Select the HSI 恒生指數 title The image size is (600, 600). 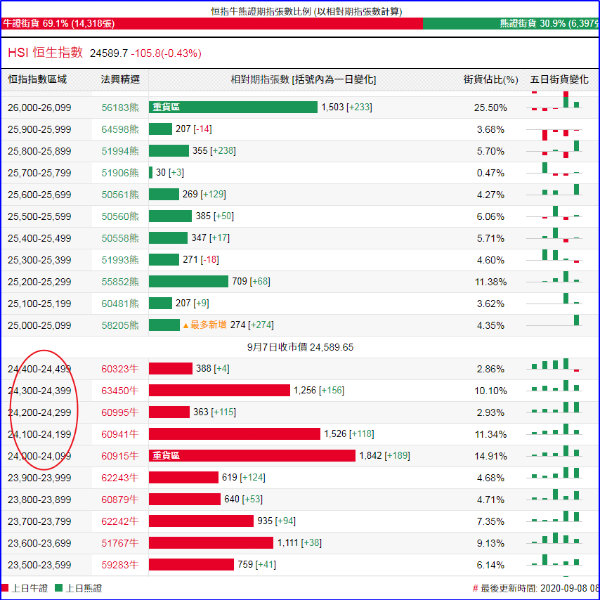[x=45, y=52]
